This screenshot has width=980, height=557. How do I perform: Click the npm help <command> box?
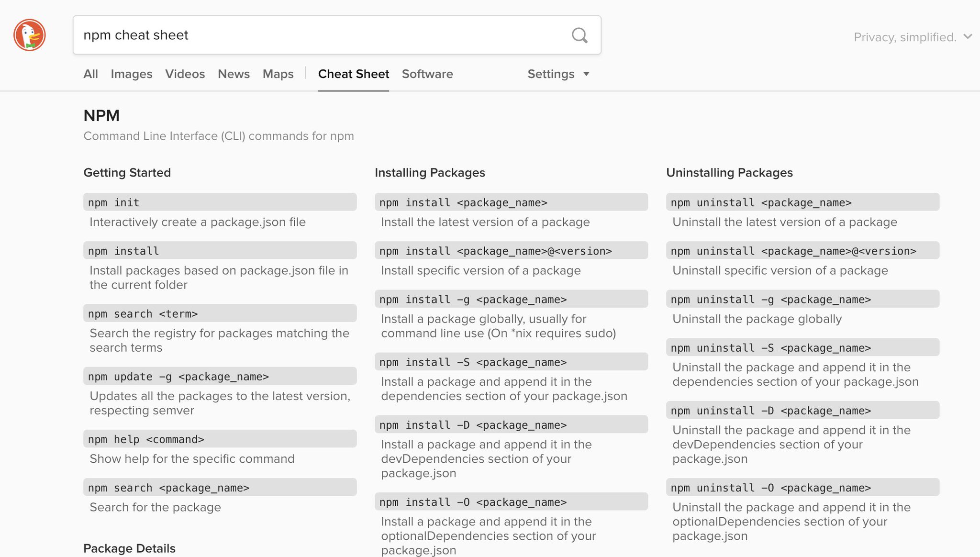(x=220, y=439)
